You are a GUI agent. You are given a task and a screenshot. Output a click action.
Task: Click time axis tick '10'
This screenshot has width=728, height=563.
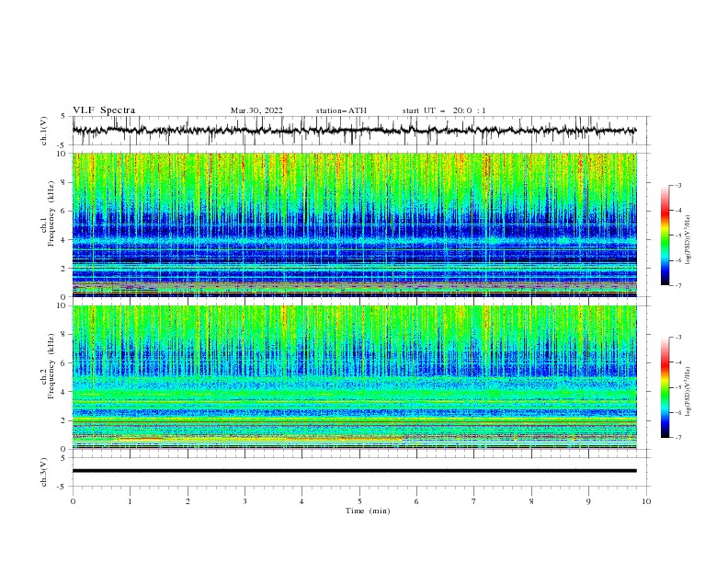646,501
